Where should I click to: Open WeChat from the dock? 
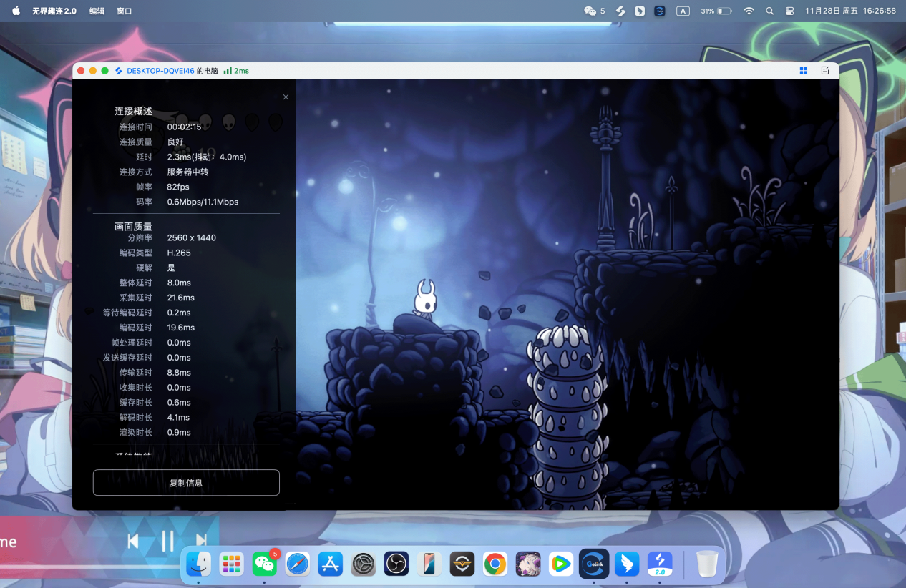pyautogui.click(x=265, y=564)
